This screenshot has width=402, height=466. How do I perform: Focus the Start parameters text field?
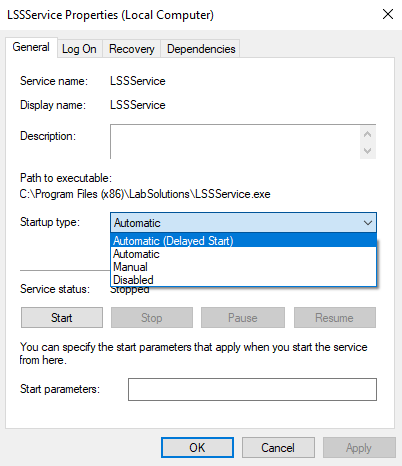[x=252, y=389]
